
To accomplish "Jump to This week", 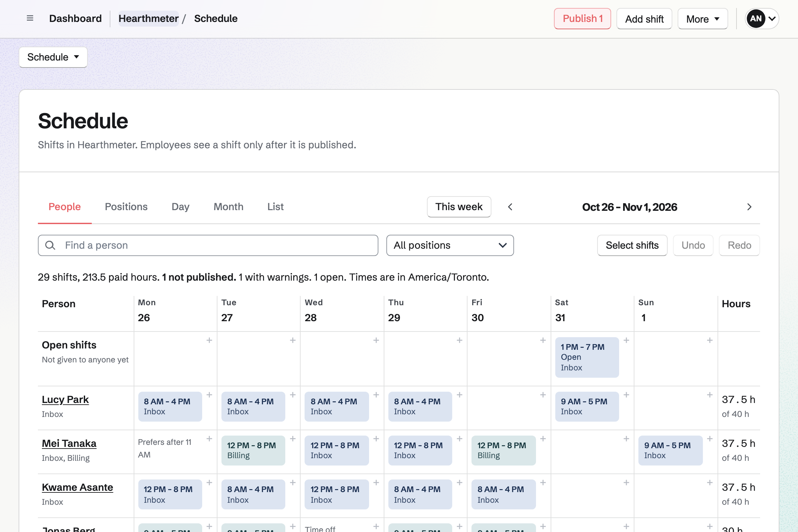I will point(459,207).
